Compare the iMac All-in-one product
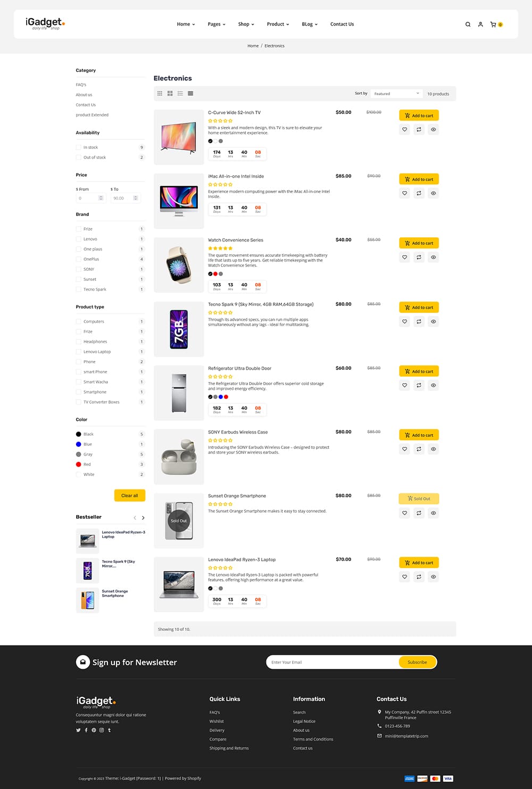This screenshot has height=789, width=532. tap(419, 193)
